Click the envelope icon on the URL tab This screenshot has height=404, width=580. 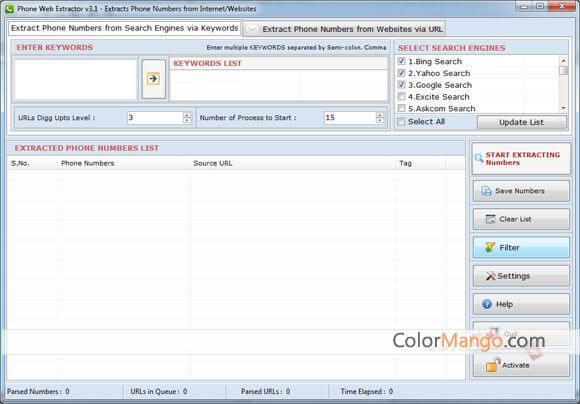point(253,29)
